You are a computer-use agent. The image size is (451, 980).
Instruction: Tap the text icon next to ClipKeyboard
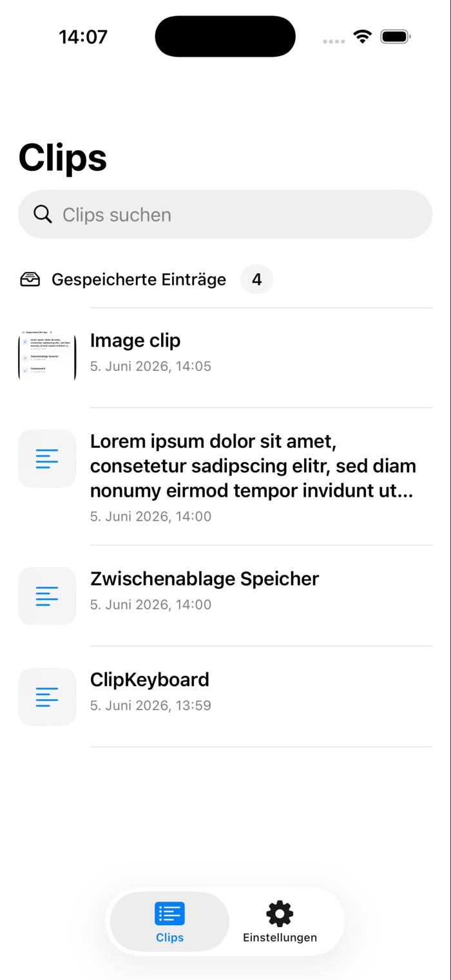point(47,697)
